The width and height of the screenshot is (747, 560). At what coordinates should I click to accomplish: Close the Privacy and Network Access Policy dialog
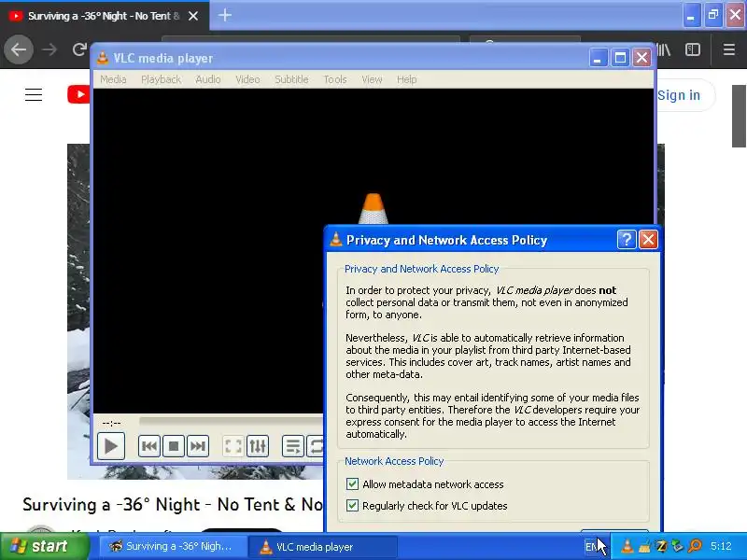pos(648,240)
